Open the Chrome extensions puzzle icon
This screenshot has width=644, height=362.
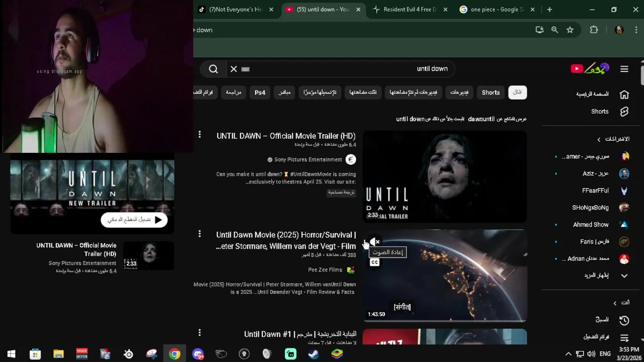click(x=594, y=30)
